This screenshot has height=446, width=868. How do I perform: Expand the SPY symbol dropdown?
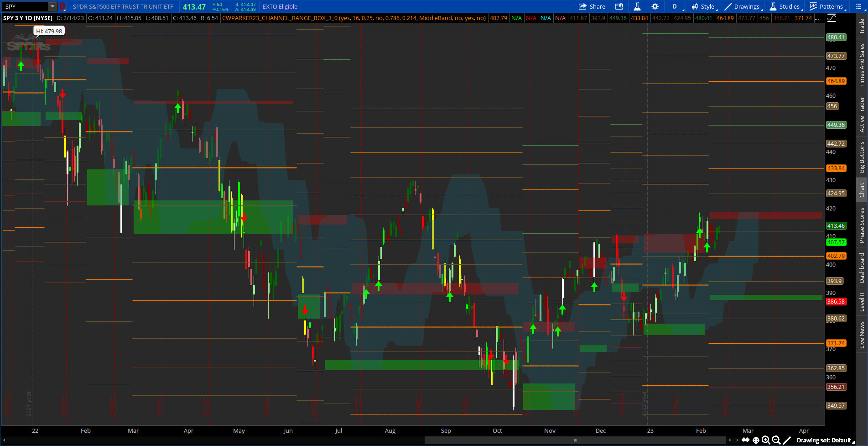tap(52, 6)
